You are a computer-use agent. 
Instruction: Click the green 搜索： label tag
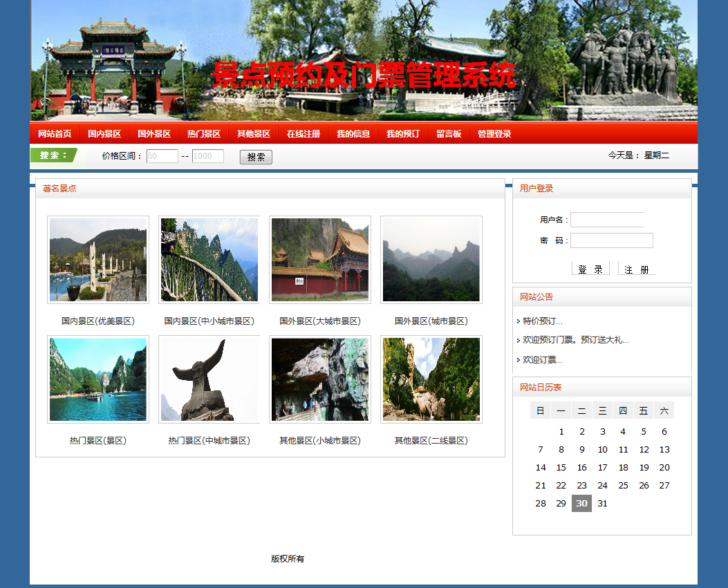pyautogui.click(x=53, y=155)
